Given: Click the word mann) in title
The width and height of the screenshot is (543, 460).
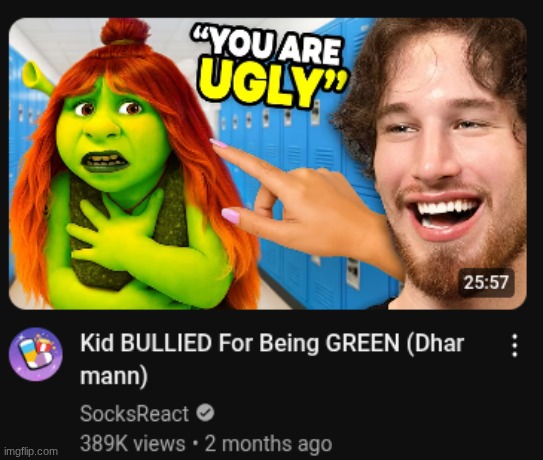Looking at the screenshot, I should pyautogui.click(x=114, y=376).
